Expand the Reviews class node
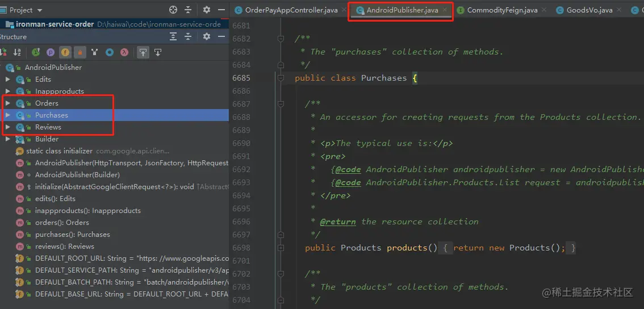Image resolution: width=644 pixels, height=309 pixels. click(x=7, y=127)
